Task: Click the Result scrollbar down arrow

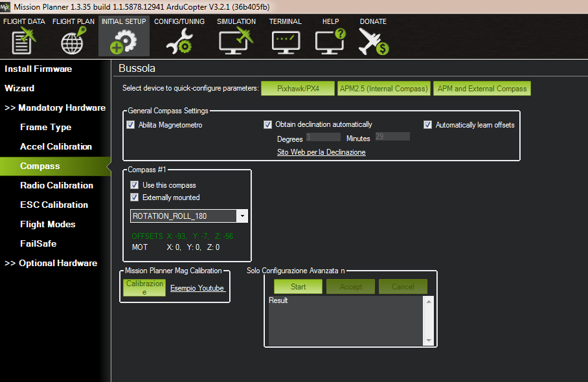Action: 429,341
